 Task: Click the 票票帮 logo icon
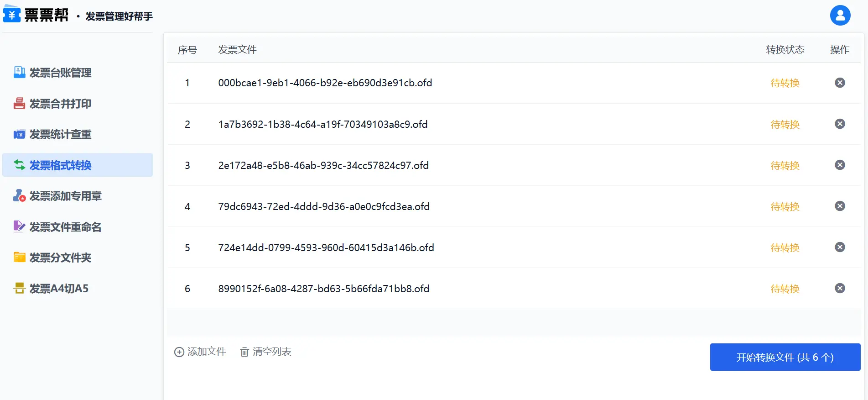pos(12,14)
